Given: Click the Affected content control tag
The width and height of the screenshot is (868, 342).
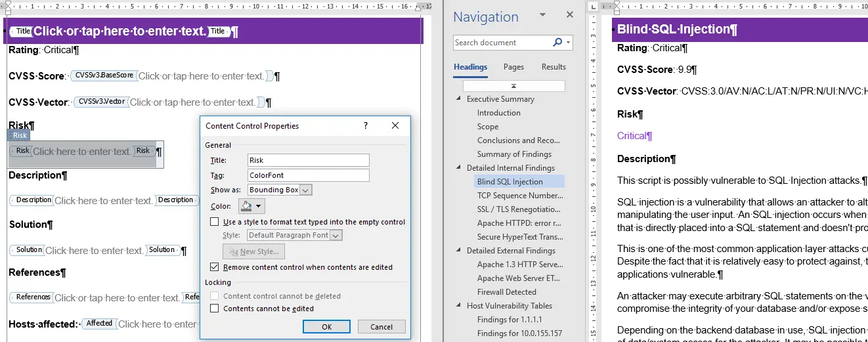Looking at the screenshot, I should pos(99,323).
